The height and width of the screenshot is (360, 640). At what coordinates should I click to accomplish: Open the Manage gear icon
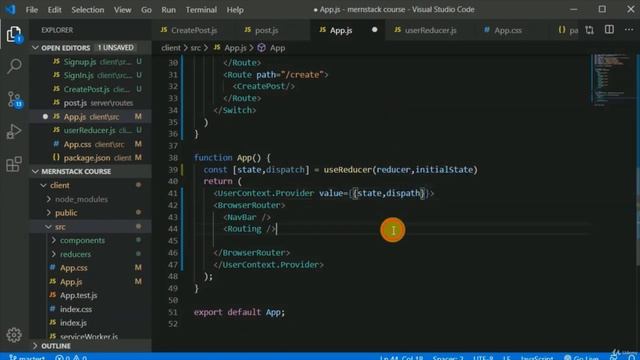14,335
